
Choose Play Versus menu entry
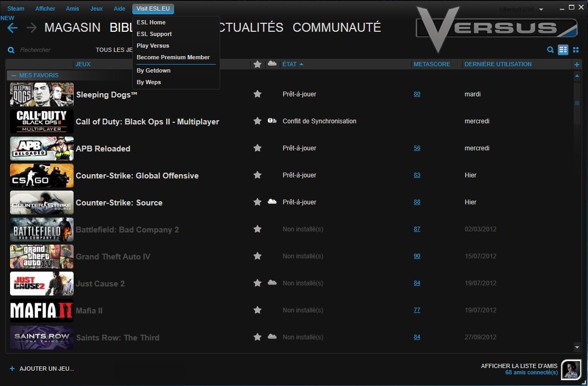click(x=152, y=46)
